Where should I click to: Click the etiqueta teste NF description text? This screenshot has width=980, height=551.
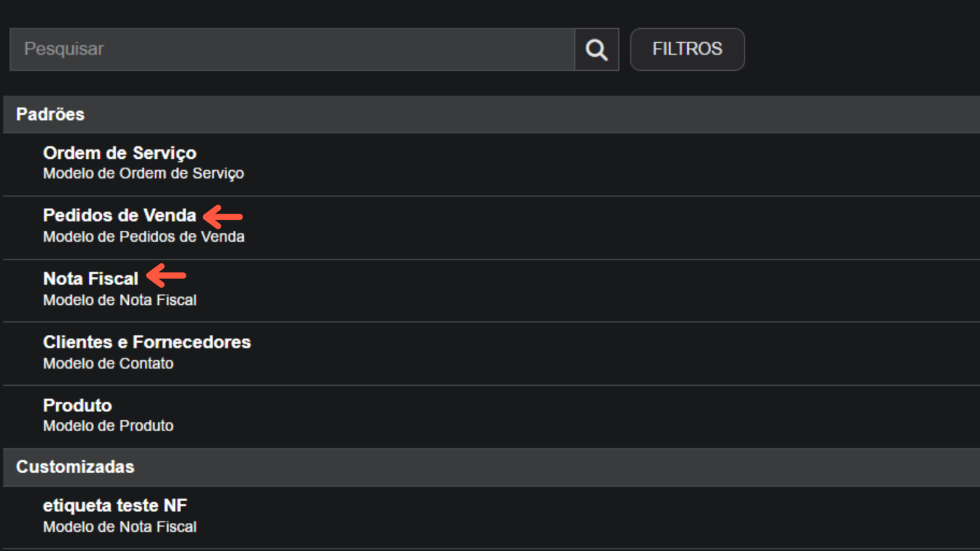[119, 527]
